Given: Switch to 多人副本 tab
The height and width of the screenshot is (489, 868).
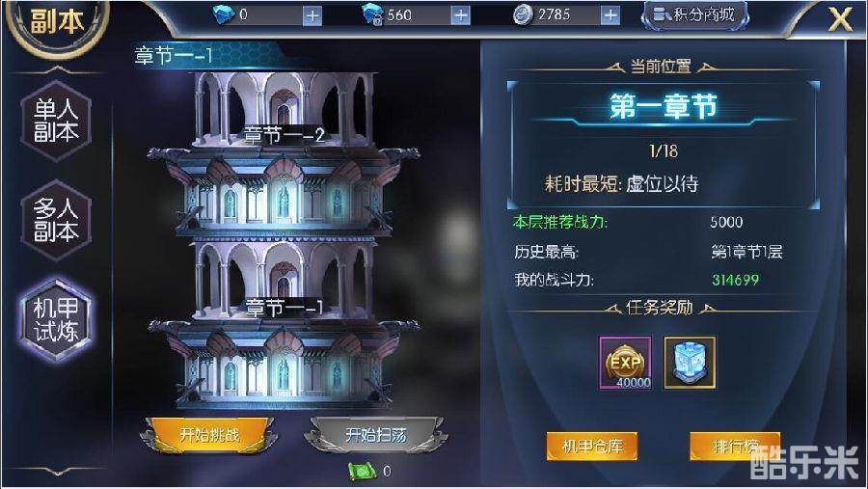Looking at the screenshot, I should pos(56,221).
